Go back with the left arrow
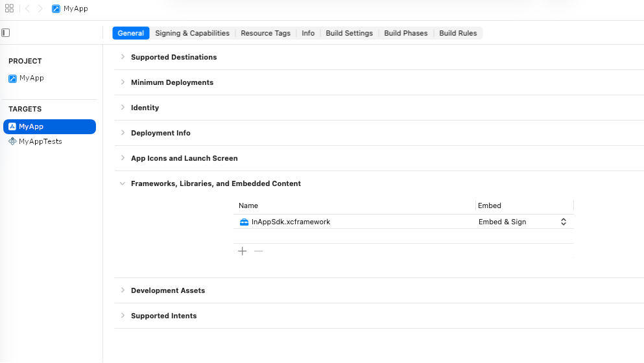The width and height of the screenshot is (644, 363). 27,9
